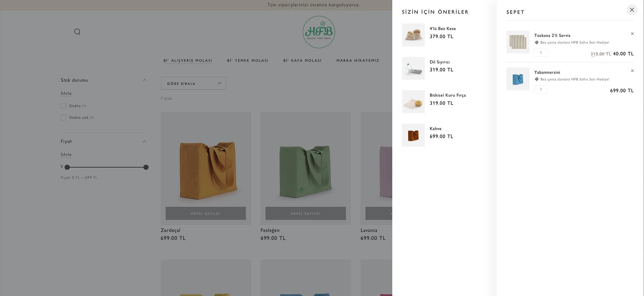
Task: Collapse the Stok durumu filter section
Action: [144, 80]
